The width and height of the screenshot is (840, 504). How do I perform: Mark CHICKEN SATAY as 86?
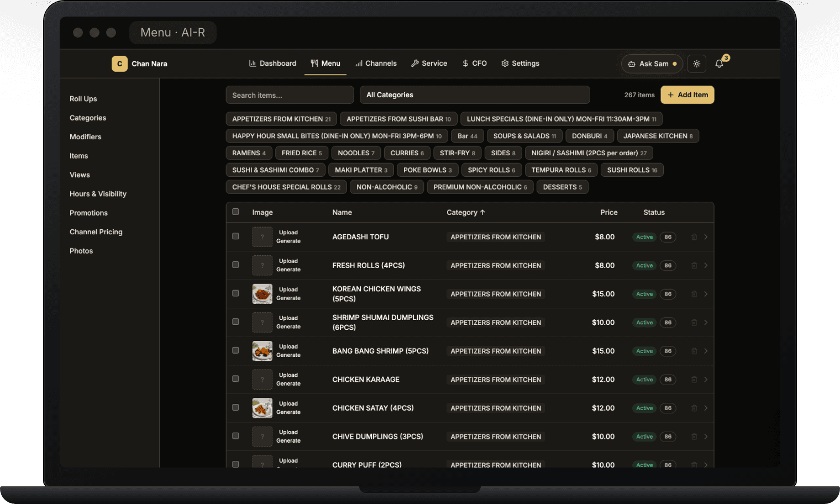[x=668, y=408]
